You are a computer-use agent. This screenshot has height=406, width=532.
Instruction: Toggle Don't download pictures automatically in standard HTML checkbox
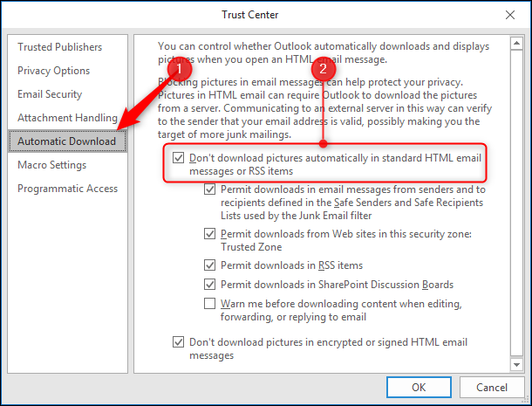(179, 158)
